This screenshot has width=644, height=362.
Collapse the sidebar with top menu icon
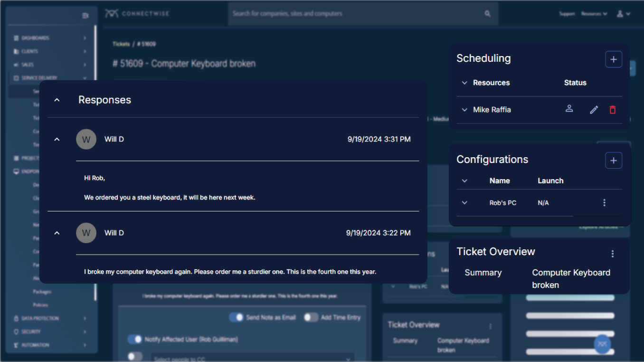pos(85,16)
